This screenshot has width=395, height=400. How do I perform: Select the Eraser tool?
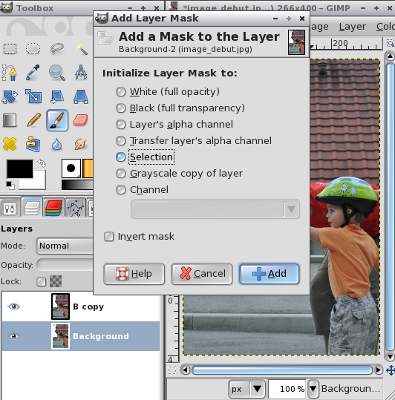(80, 120)
